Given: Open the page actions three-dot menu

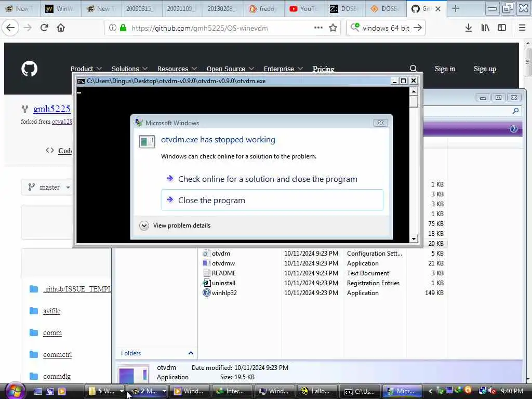Looking at the screenshot, I should 318,28.
